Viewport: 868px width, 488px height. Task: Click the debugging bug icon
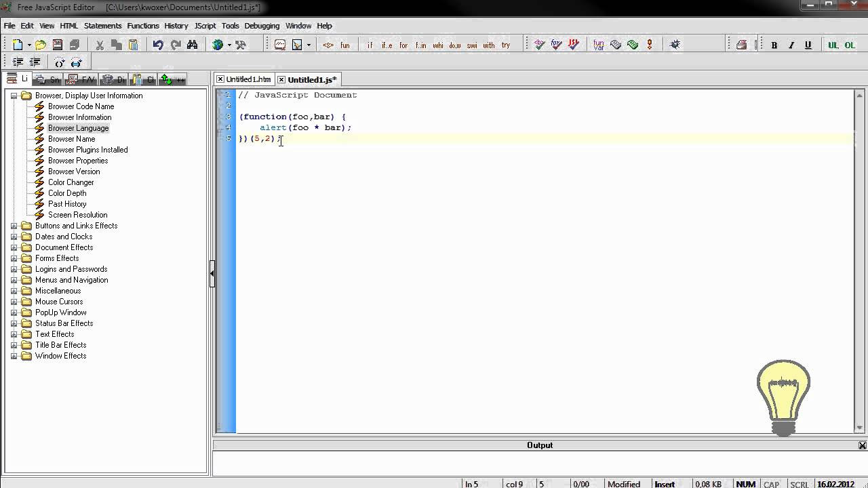point(675,45)
